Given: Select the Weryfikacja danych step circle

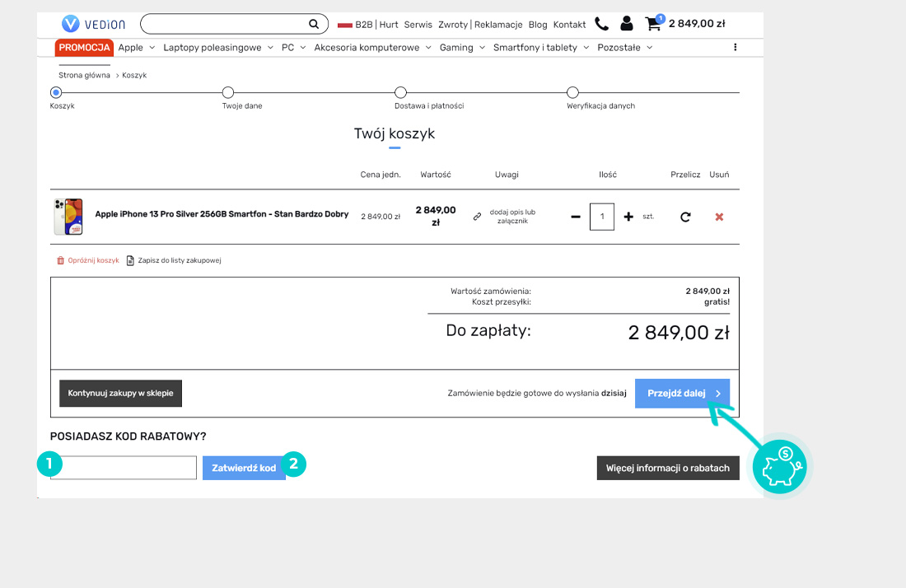Looking at the screenshot, I should pos(572,92).
